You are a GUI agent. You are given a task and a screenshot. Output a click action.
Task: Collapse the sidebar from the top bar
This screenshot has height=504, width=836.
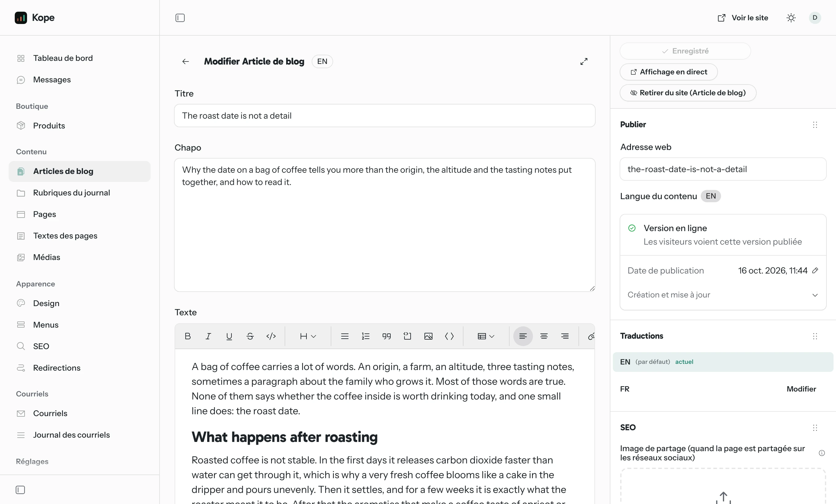tap(180, 18)
